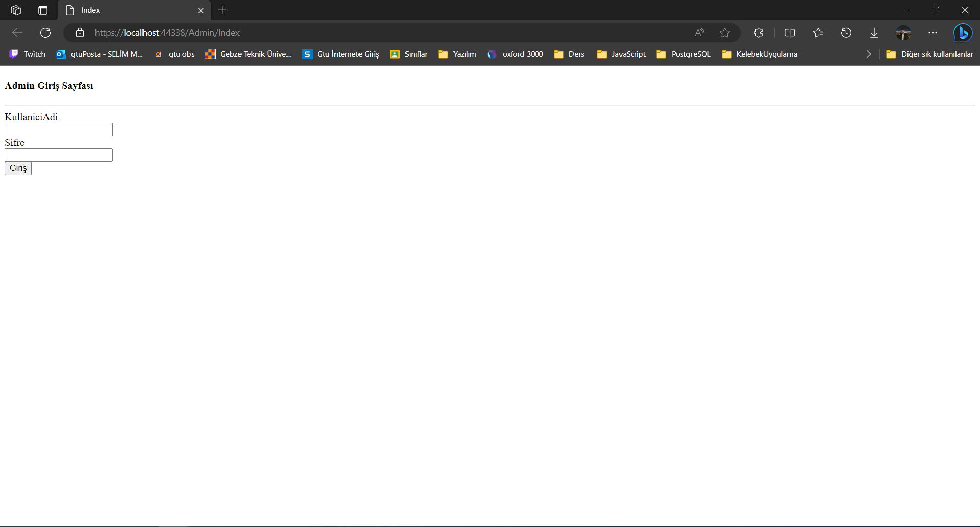
Task: Expand the Ders bookmark folder
Action: 569,54
